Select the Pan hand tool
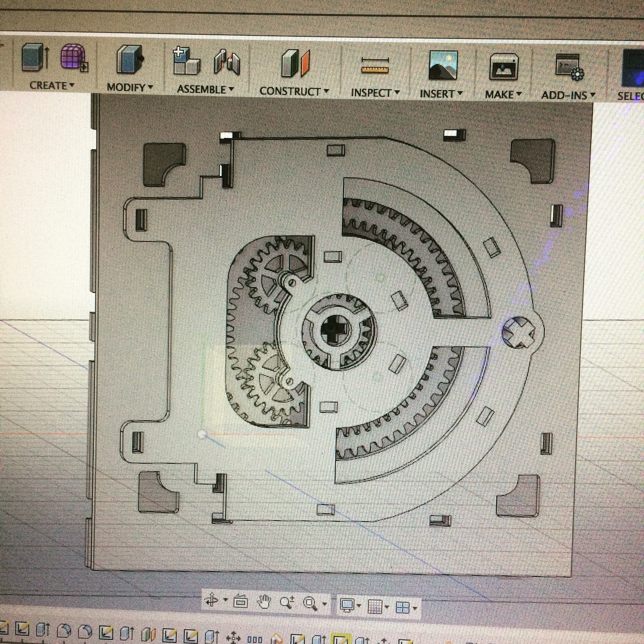 pyautogui.click(x=264, y=602)
